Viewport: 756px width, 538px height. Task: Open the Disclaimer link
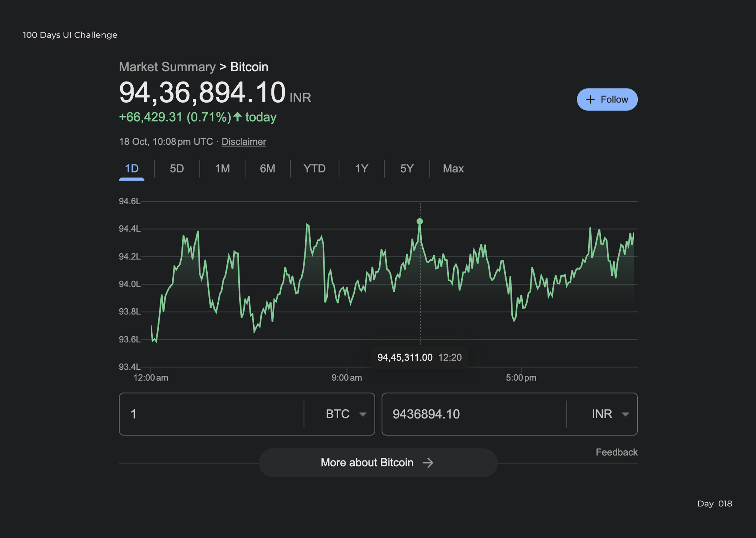click(x=244, y=142)
